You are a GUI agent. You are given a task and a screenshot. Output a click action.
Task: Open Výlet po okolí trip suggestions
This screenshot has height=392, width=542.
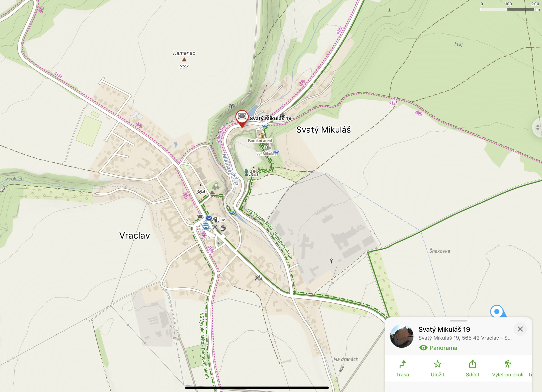tap(507, 369)
